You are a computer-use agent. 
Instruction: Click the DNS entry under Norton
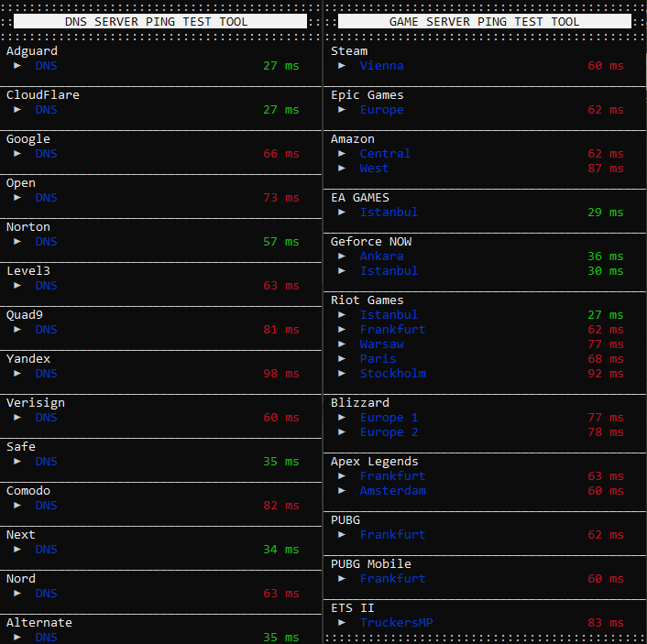point(46,241)
